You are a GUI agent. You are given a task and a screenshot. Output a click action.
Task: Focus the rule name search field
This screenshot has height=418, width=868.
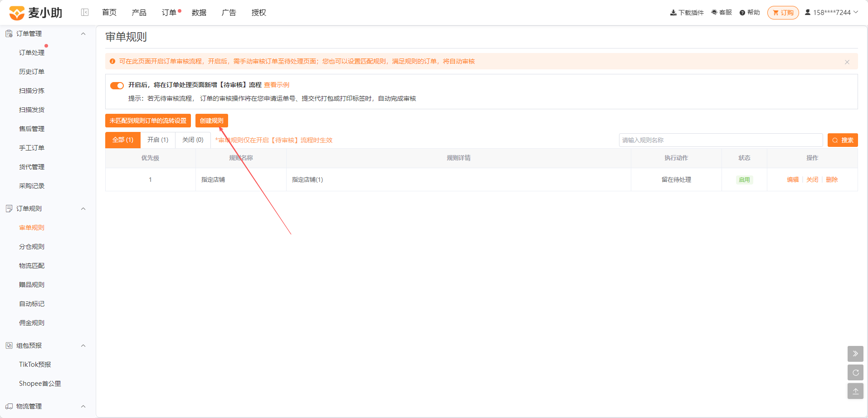721,140
